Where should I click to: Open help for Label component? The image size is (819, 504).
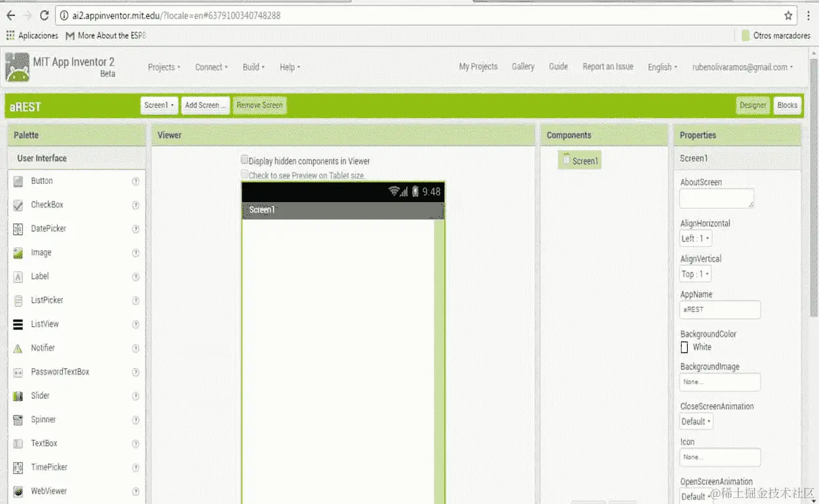136,276
